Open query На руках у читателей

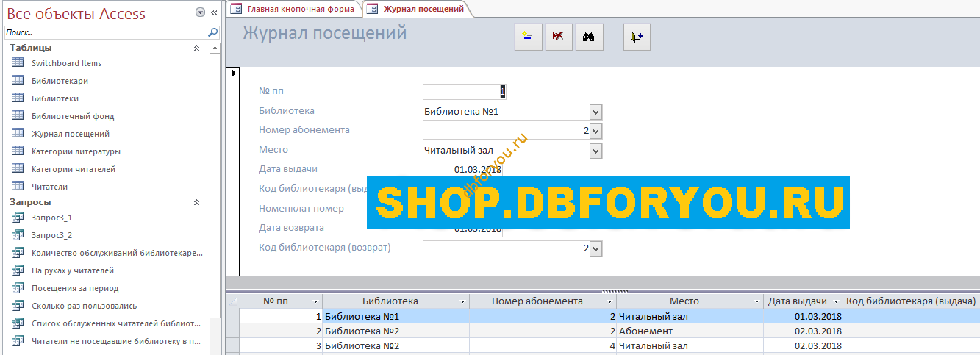[x=73, y=270]
